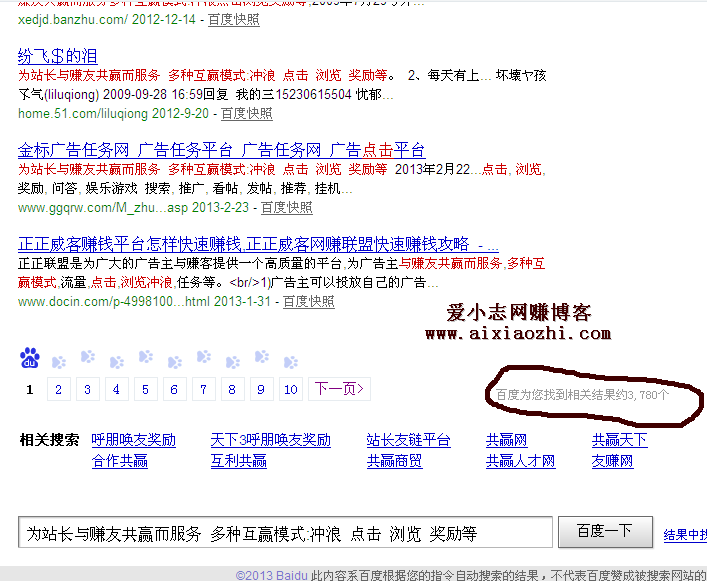
Task: Click the paw print icon above page 6
Action: tap(174, 362)
